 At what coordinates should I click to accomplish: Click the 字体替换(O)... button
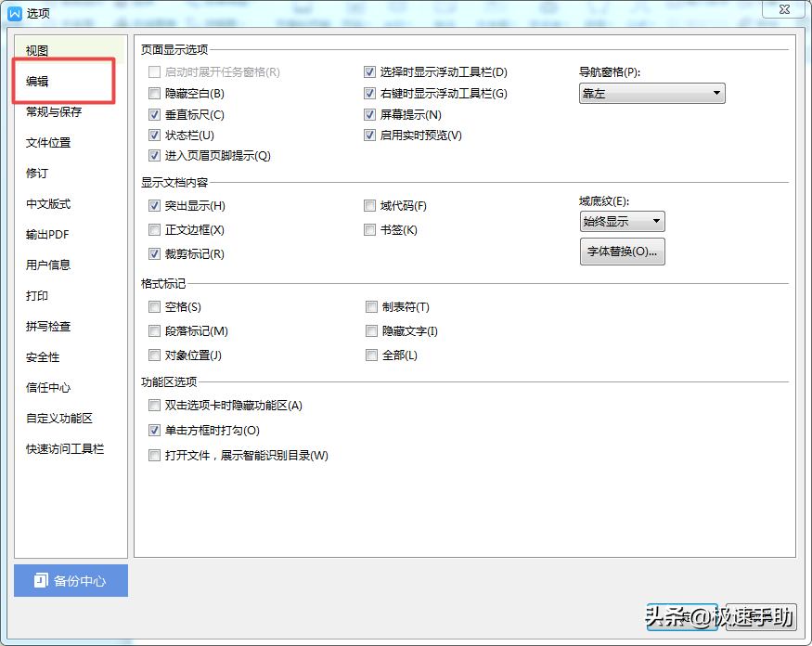point(622,252)
